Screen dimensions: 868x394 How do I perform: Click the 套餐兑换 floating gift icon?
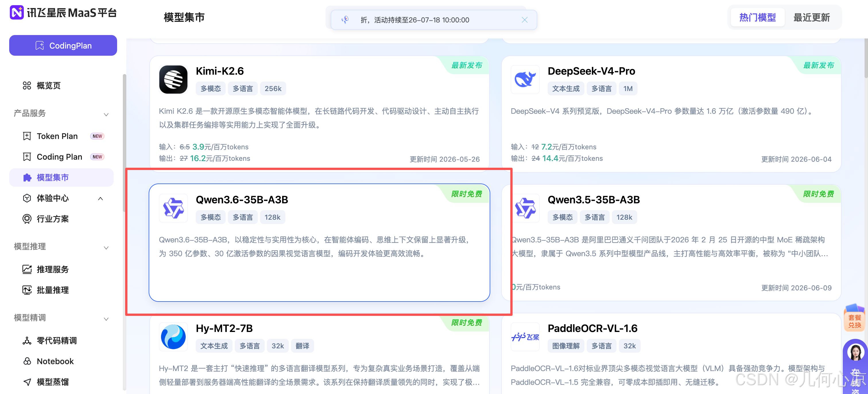tap(855, 318)
